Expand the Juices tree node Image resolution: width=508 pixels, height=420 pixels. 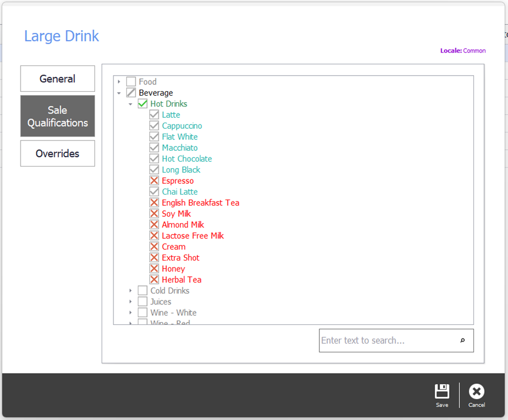tap(131, 302)
